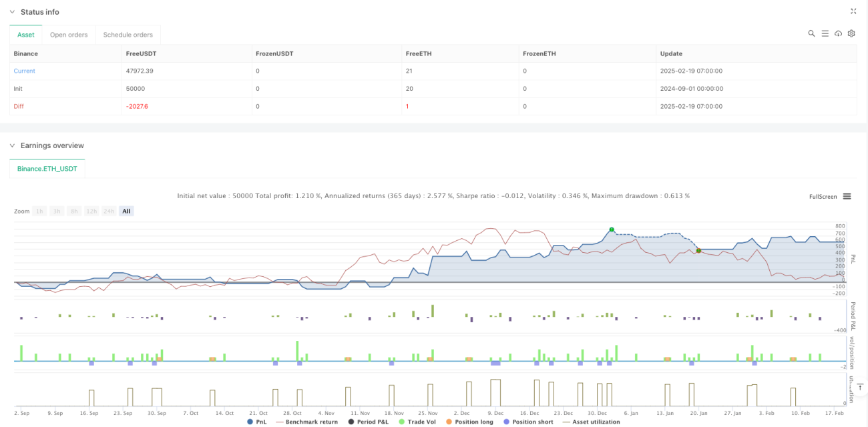
Task: Click the scroll-to-top arrow button
Action: click(x=859, y=387)
